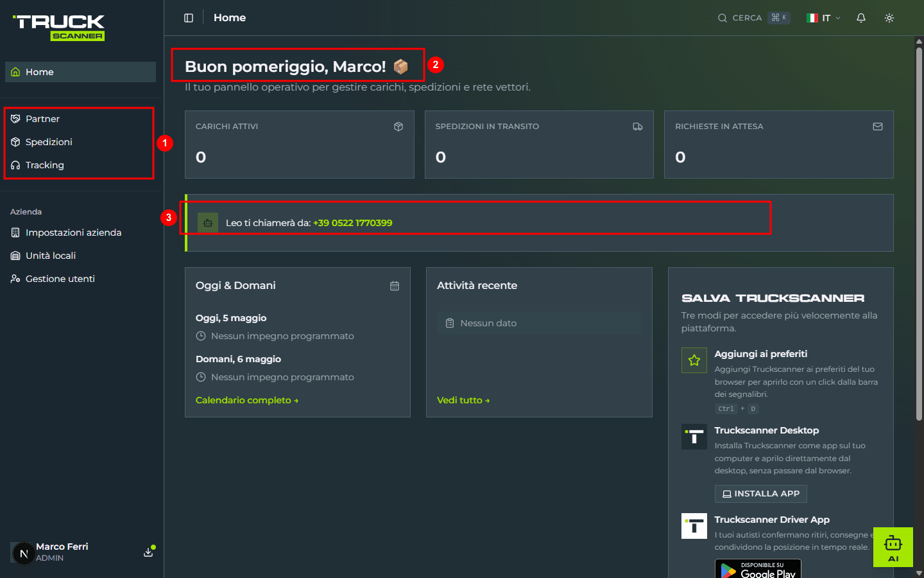Click the Buon pomeriggio, Marco! heading
Image resolution: width=924 pixels, height=578 pixels.
tap(296, 67)
